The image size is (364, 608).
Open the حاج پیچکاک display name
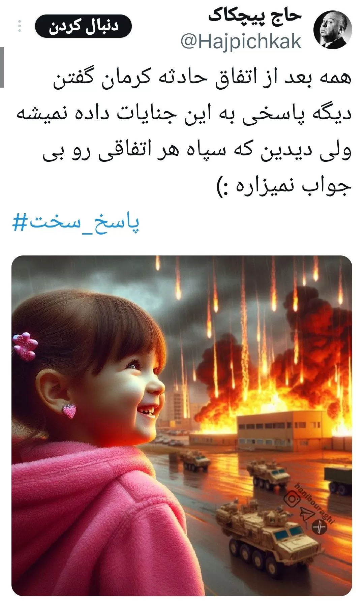click(254, 16)
